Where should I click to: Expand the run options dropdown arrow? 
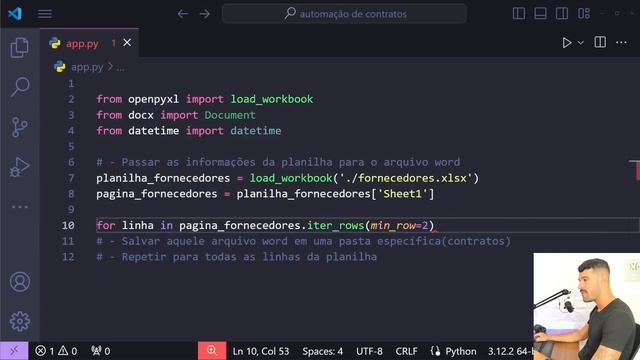click(x=580, y=42)
